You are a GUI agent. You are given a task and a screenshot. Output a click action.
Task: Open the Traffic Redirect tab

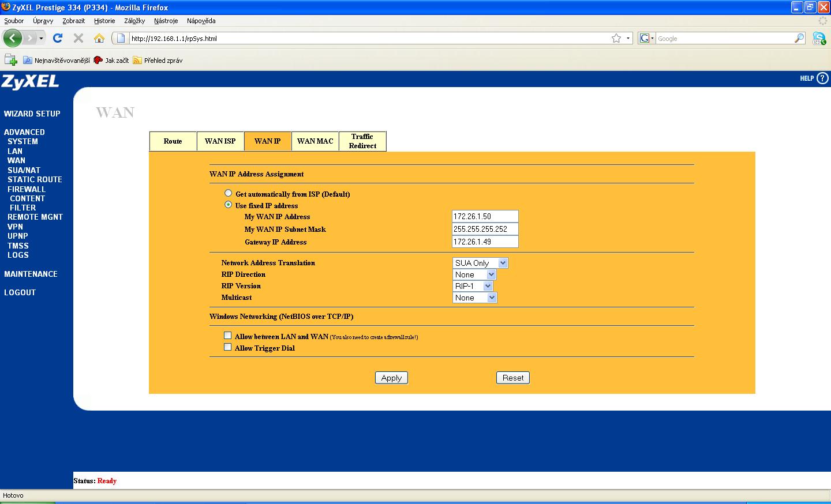pyautogui.click(x=362, y=141)
